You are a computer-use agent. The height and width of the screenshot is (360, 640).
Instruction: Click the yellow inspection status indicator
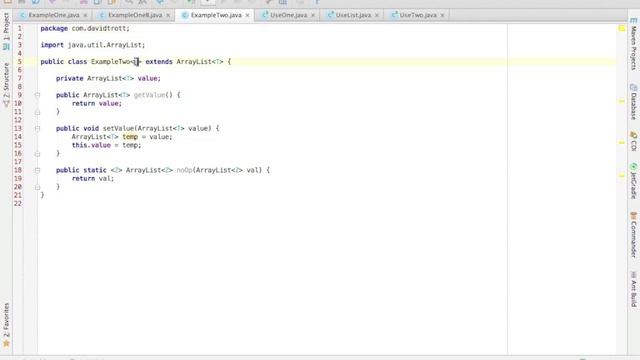622,28
